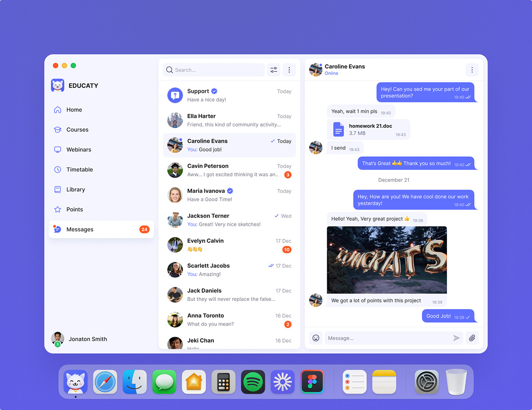Click the filter icon beside the search bar
Image resolution: width=532 pixels, height=410 pixels.
273,70
